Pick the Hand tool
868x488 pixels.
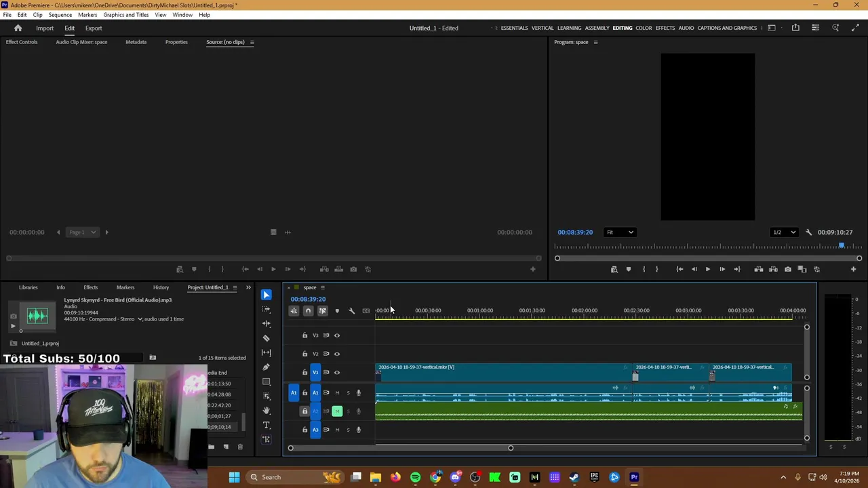pyautogui.click(x=266, y=410)
